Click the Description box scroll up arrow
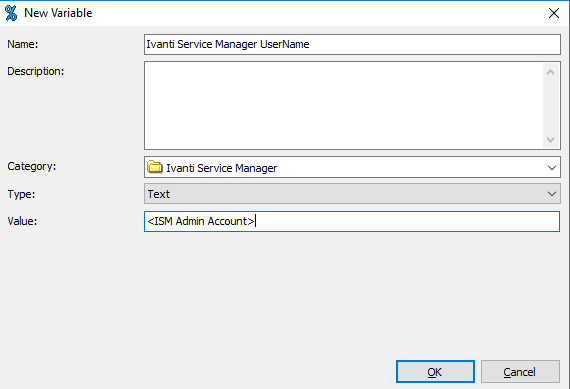 point(550,72)
